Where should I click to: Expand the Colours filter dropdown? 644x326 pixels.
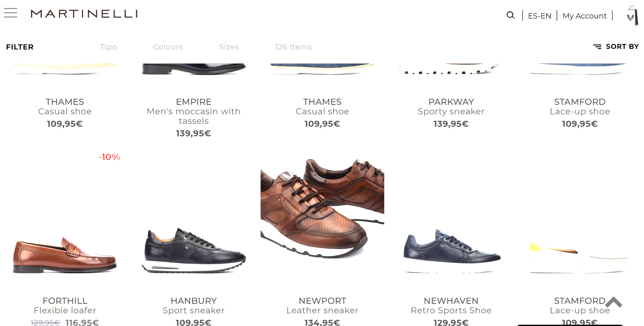pos(168,47)
